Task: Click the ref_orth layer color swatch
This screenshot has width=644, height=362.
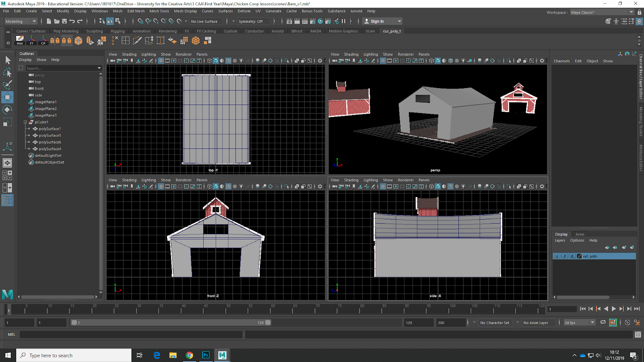Action: [x=580, y=256]
